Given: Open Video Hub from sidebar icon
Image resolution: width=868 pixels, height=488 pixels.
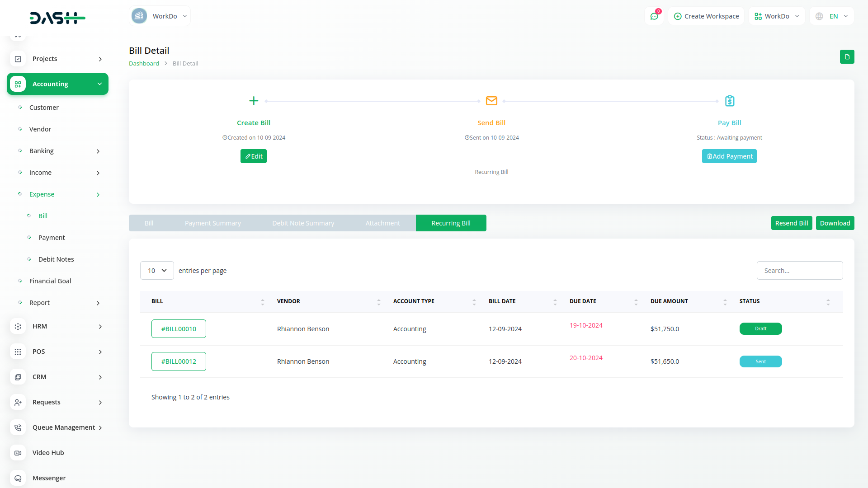Looking at the screenshot, I should point(18,453).
